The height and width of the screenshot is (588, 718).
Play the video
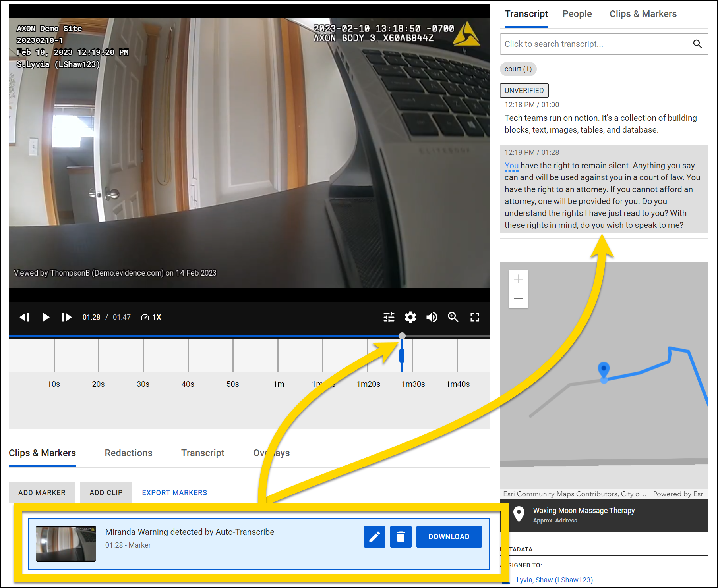(46, 317)
